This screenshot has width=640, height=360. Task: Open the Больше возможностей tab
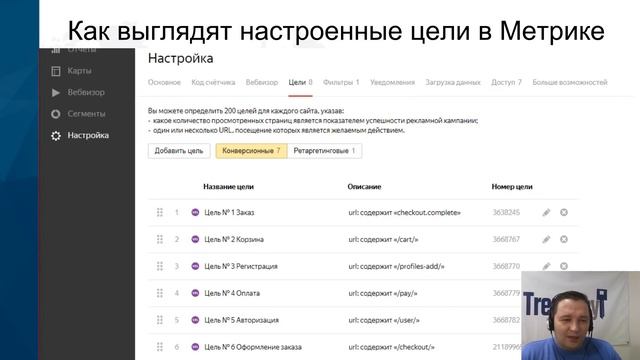pos(570,82)
